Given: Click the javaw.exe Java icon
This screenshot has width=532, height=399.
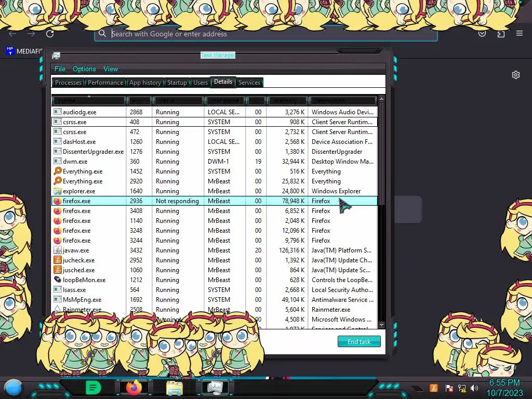Looking at the screenshot, I should 58,250.
